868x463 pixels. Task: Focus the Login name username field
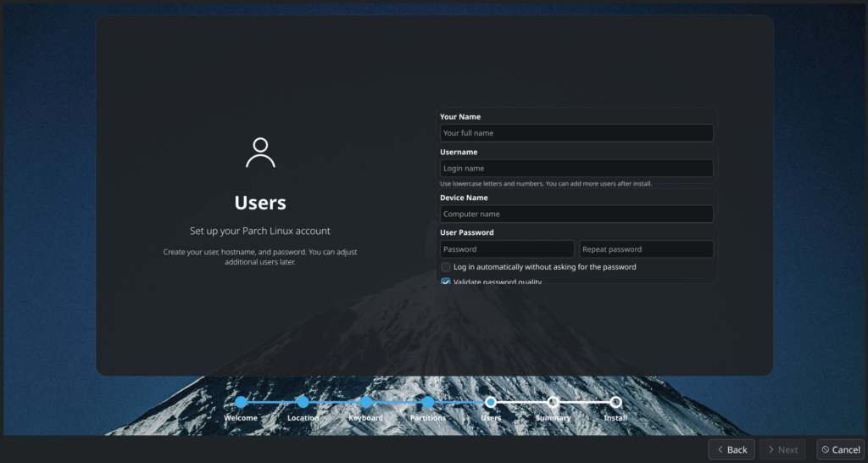(576, 169)
